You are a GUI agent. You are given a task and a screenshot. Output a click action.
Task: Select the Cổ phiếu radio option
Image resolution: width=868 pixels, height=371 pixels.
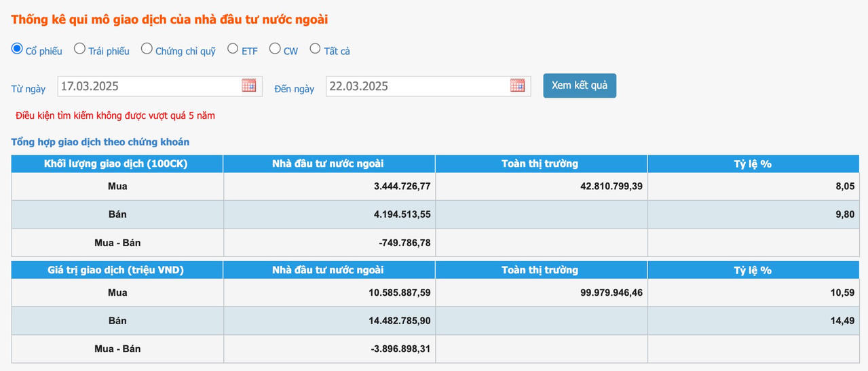17,49
